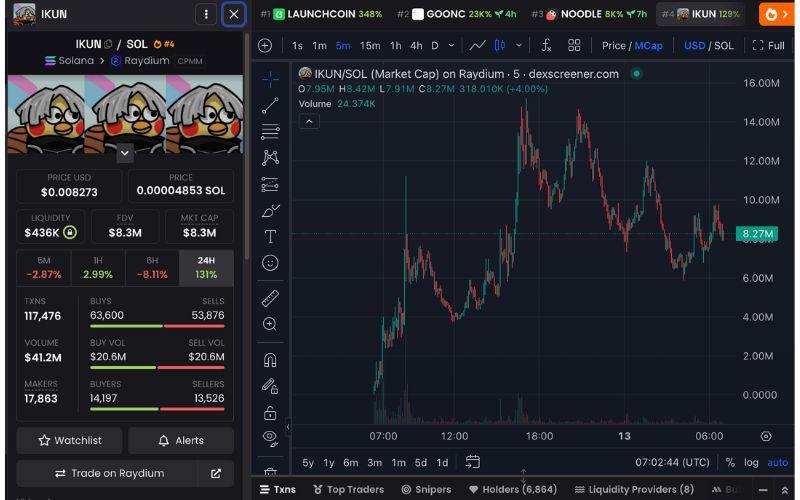Image resolution: width=800 pixels, height=500 pixels.
Task: Open the chart layout grid icon
Action: click(574, 45)
